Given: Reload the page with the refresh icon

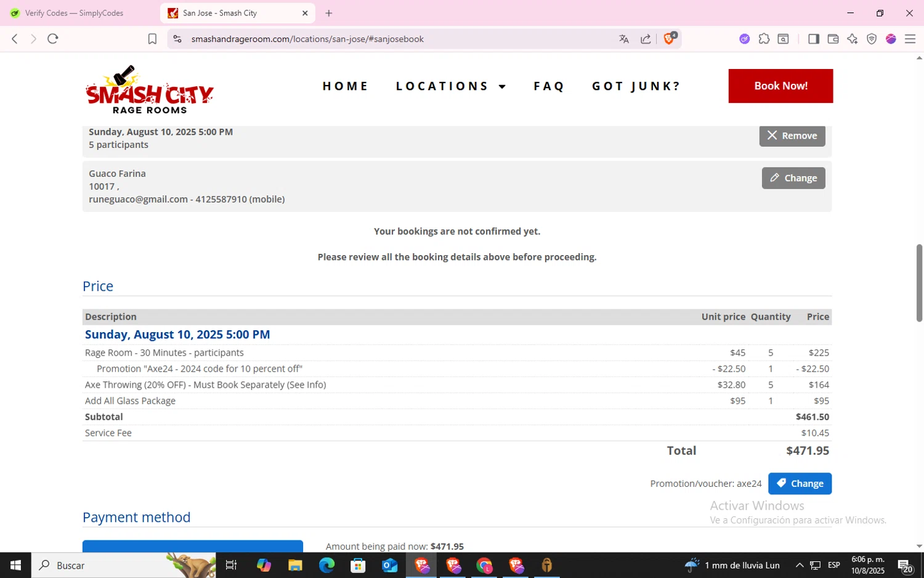Looking at the screenshot, I should click(x=53, y=39).
